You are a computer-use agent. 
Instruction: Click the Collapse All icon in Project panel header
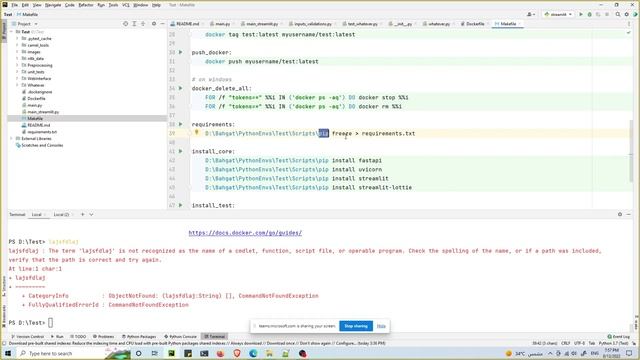(x=143, y=24)
